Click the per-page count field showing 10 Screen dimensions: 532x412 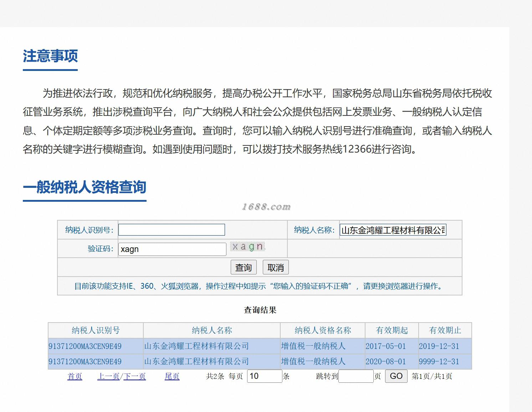[x=265, y=376]
